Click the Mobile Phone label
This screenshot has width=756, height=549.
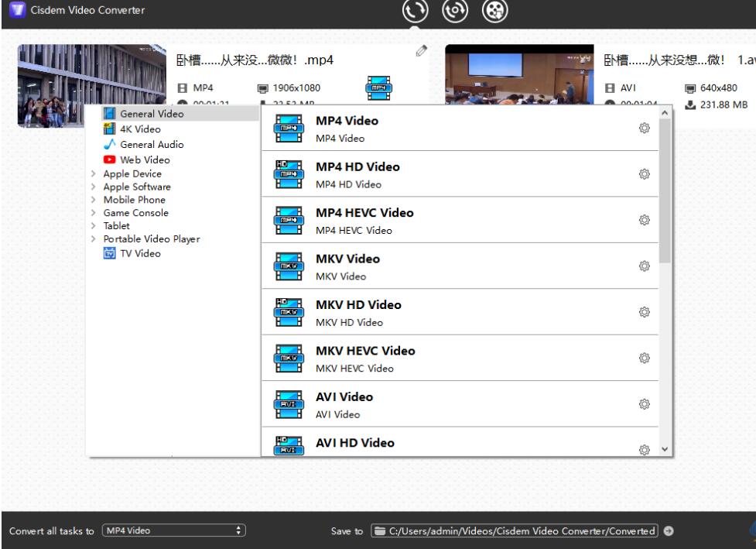pyautogui.click(x=135, y=200)
